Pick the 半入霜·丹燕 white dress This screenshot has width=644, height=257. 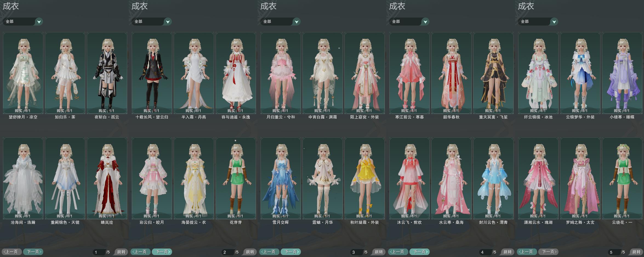pyautogui.click(x=194, y=73)
